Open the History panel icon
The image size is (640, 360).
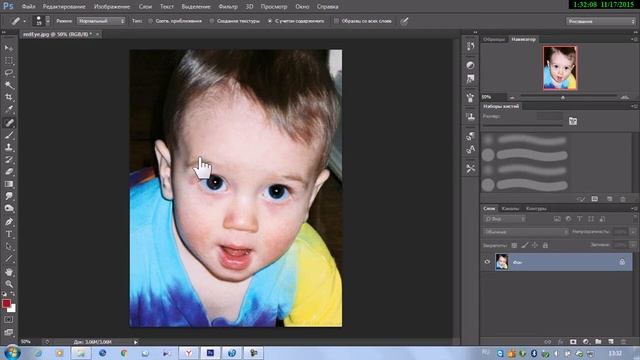click(x=471, y=46)
